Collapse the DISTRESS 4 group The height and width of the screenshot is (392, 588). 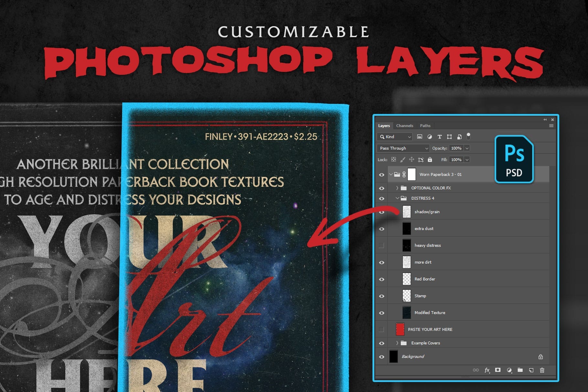pos(397,198)
